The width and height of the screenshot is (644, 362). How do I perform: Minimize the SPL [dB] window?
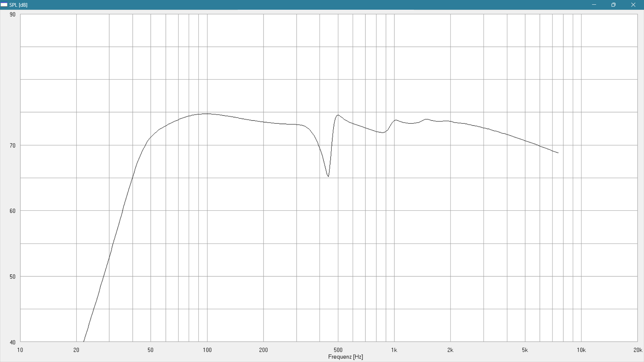pos(594,5)
